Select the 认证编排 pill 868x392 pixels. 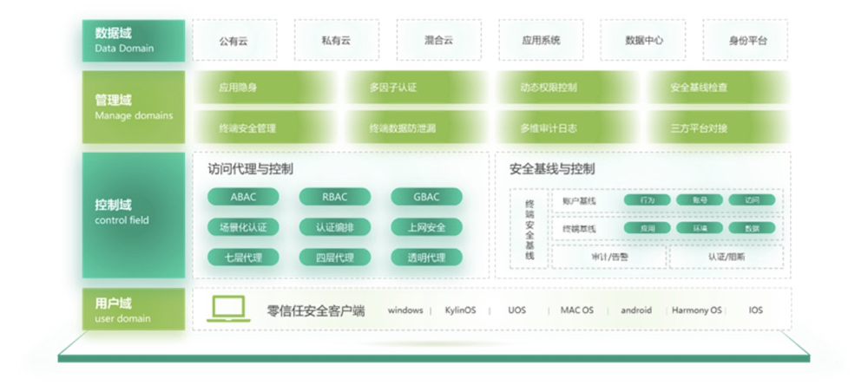(335, 226)
